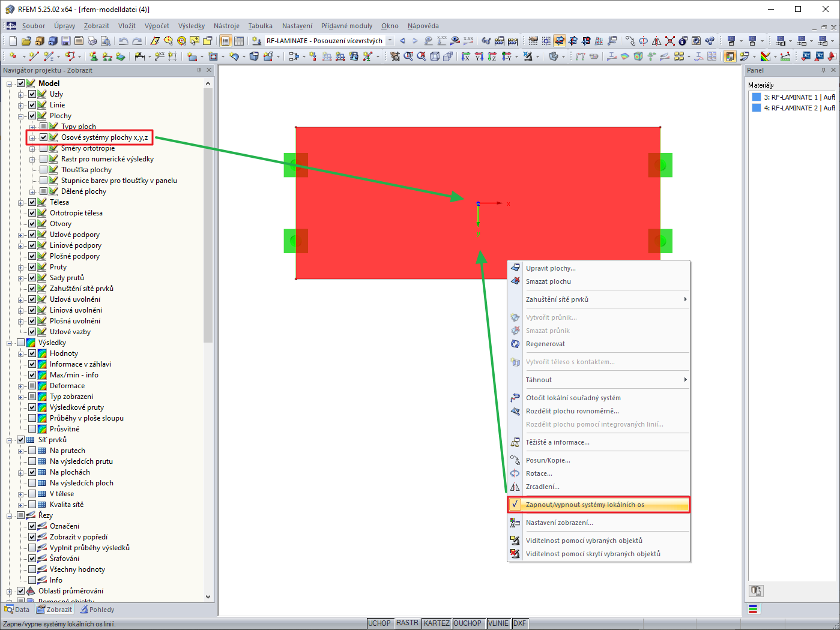Close the Navigátor projektu panel

[x=209, y=70]
